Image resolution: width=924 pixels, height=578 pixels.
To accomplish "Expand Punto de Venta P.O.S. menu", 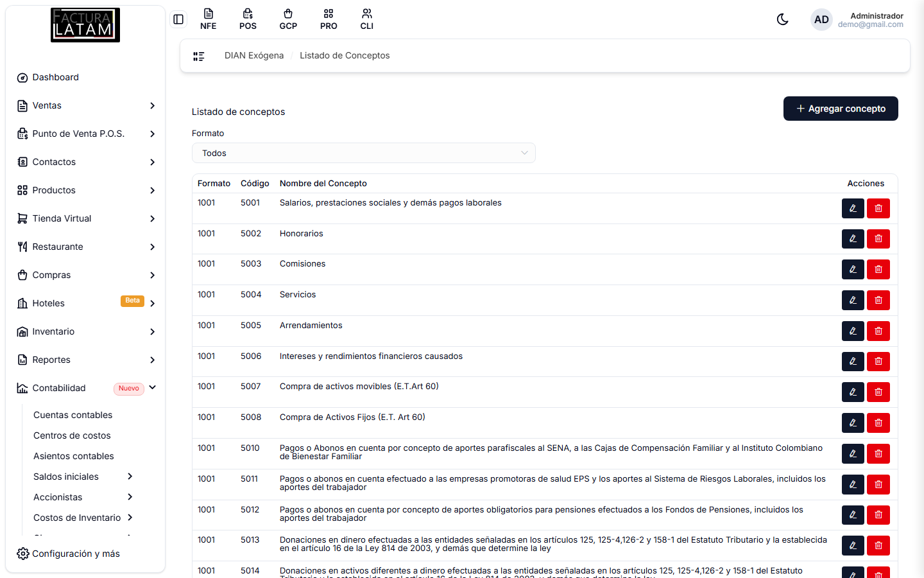I will pos(86,134).
